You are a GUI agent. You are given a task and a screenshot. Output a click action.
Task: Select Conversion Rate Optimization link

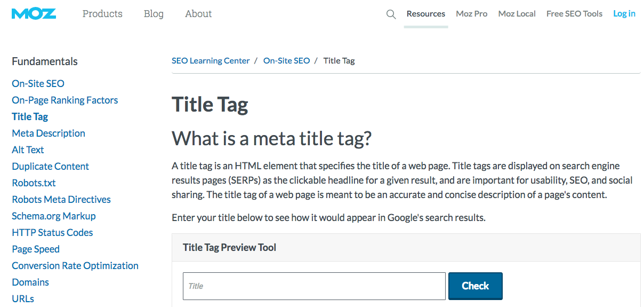(75, 266)
